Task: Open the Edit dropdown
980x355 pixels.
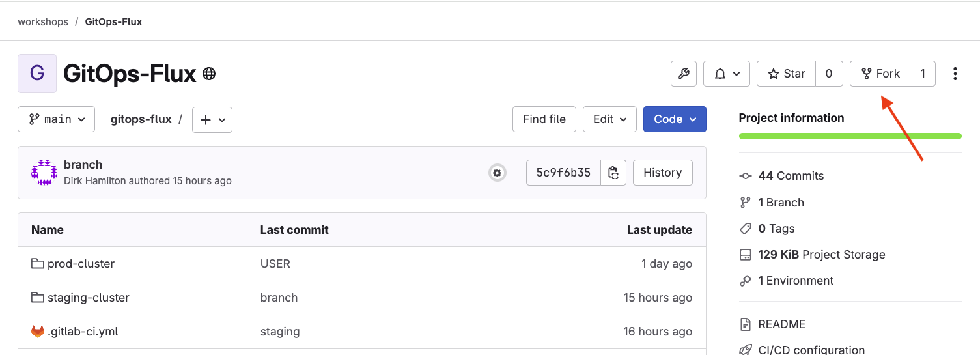Action: (609, 119)
